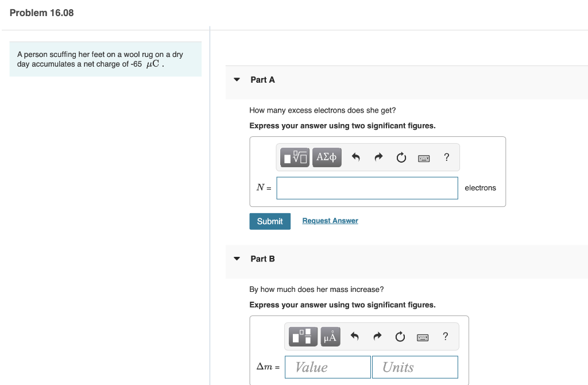Viewport: 588px width, 385px height.
Task: Focus the N = electrons answer field
Action: pyautogui.click(x=367, y=188)
